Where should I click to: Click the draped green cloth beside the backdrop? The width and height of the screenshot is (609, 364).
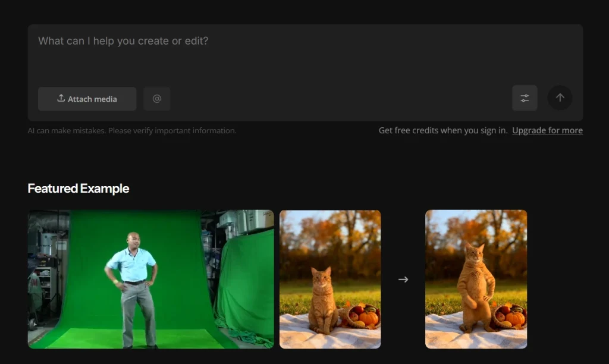pos(244,285)
